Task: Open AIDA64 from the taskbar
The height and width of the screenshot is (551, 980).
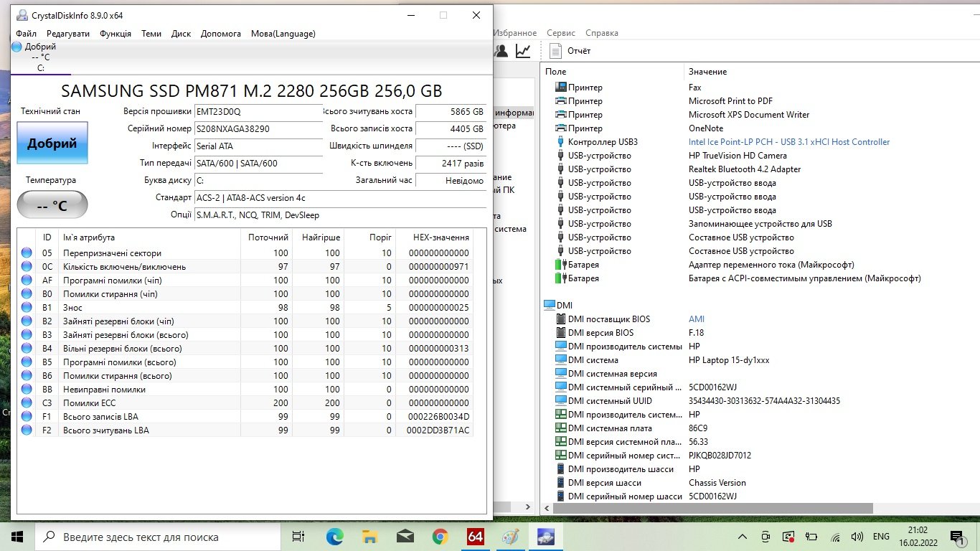Action: [x=475, y=537]
